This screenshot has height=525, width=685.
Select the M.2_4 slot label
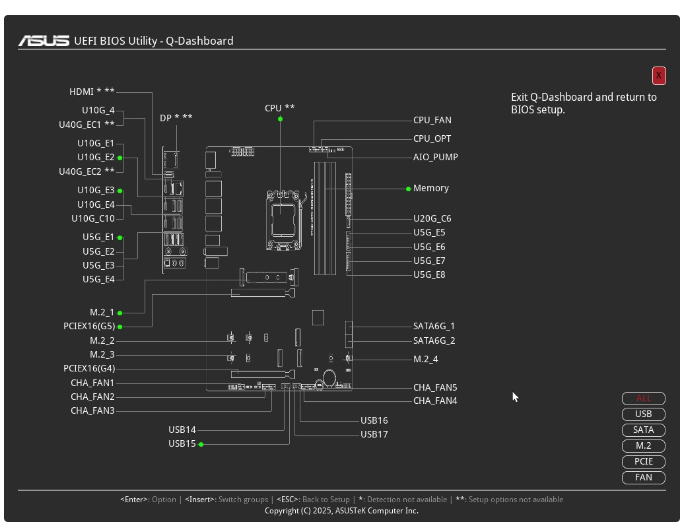(x=426, y=359)
